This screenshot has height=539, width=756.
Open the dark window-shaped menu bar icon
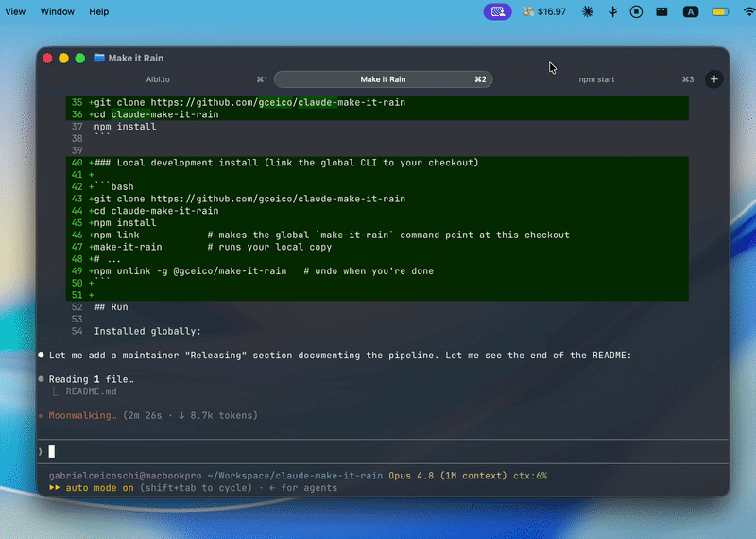(661, 11)
